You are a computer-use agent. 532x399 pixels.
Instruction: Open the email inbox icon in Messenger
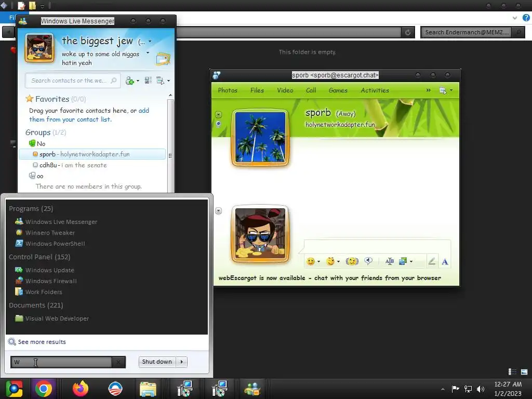(163, 59)
